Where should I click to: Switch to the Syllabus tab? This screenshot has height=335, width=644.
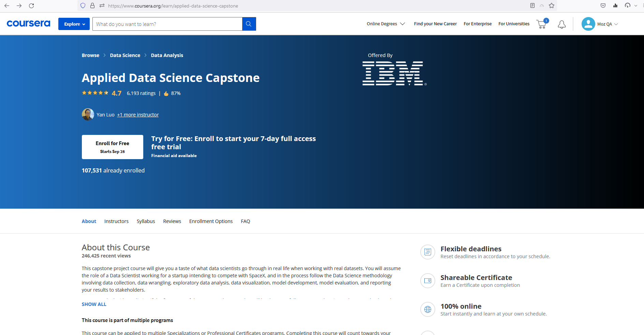pos(146,221)
